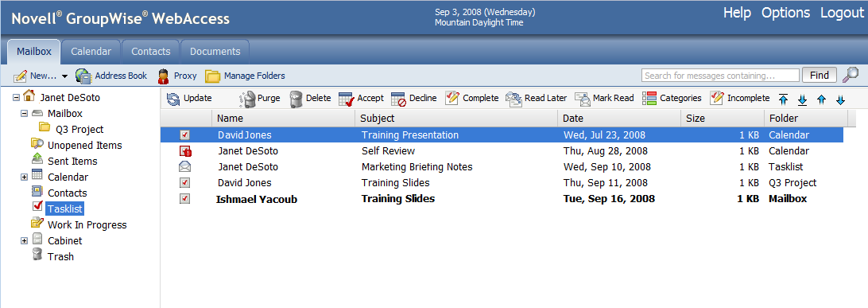Click the move down arrow icon
868x308 pixels.
coord(840,99)
